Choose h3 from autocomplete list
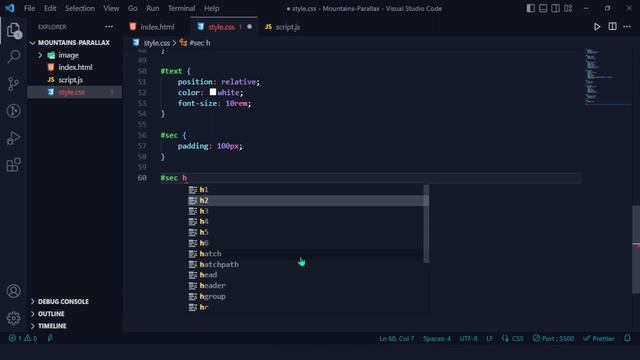This screenshot has height=360, width=640. point(305,211)
